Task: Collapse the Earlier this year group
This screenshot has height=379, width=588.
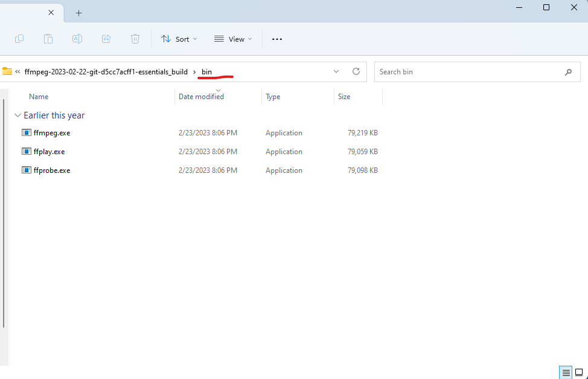Action: pos(18,115)
